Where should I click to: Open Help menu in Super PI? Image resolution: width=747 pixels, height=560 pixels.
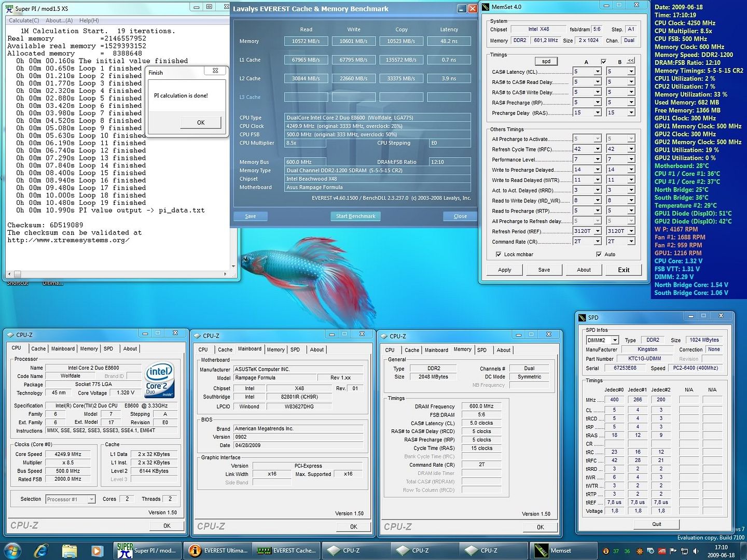[x=89, y=20]
